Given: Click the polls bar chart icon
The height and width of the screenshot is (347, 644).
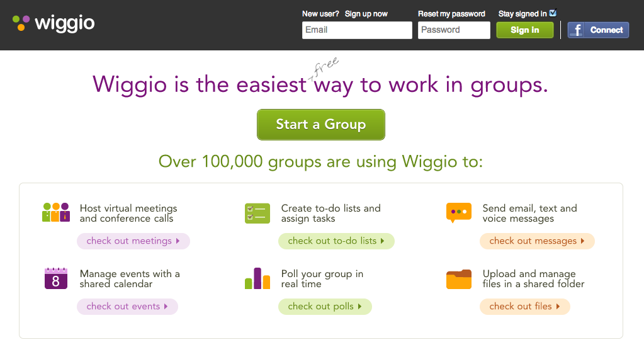Looking at the screenshot, I should tap(257, 278).
